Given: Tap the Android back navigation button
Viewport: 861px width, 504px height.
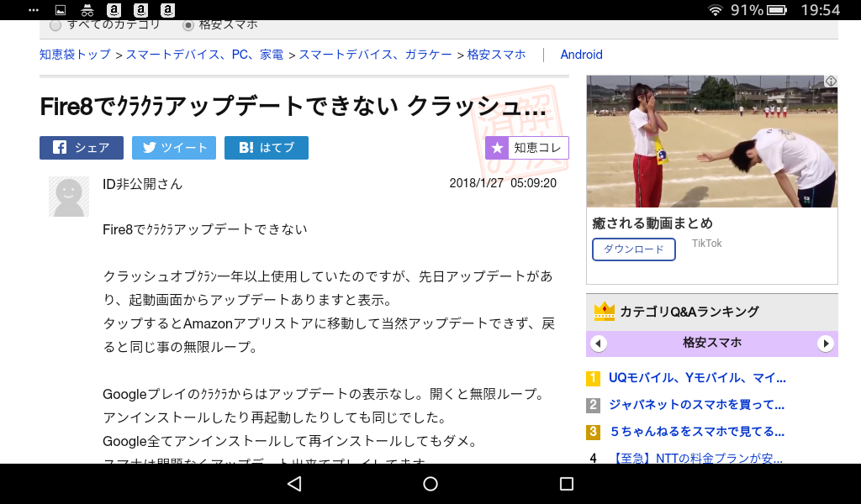Looking at the screenshot, I should [294, 484].
